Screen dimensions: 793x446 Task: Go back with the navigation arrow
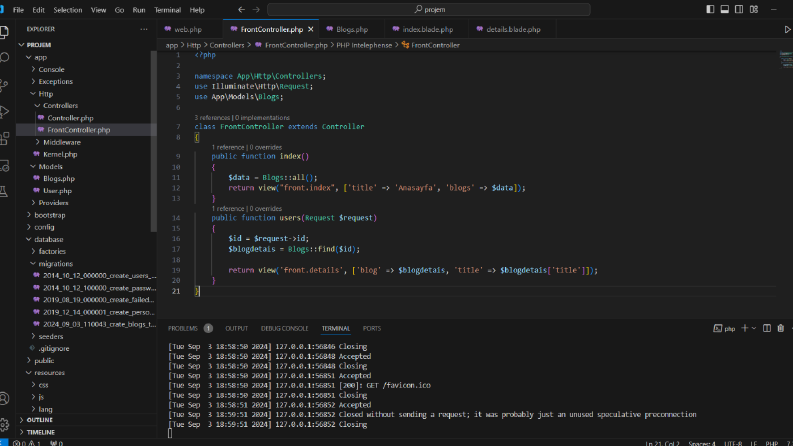click(241, 10)
